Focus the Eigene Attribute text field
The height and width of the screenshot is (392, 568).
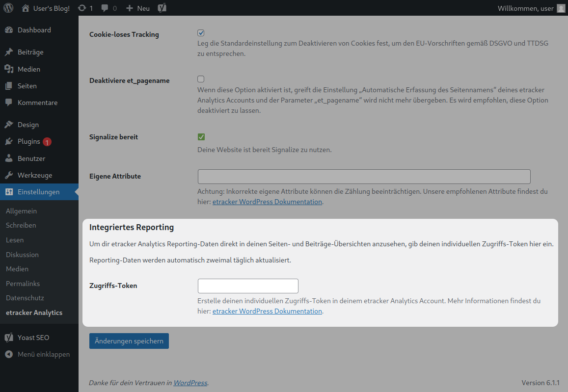[364, 177]
